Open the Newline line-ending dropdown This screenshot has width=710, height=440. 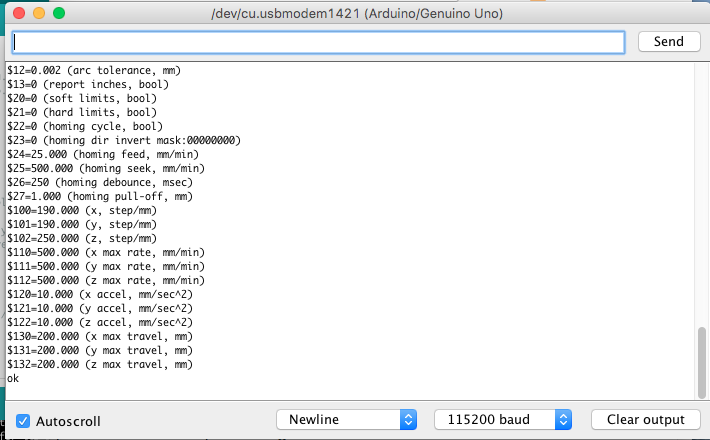[x=346, y=420]
